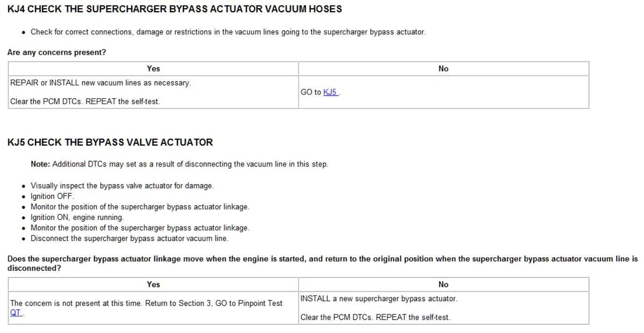Image resolution: width=644 pixels, height=333 pixels.
Task: Click the 'REPAIR or INSTALL new vacuum lines' cell
Action: click(153, 92)
